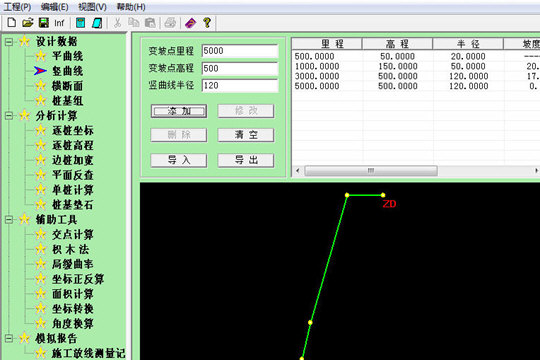The height and width of the screenshot is (360, 540).
Task: Click the 变坡点高程 input field
Action: (240, 68)
